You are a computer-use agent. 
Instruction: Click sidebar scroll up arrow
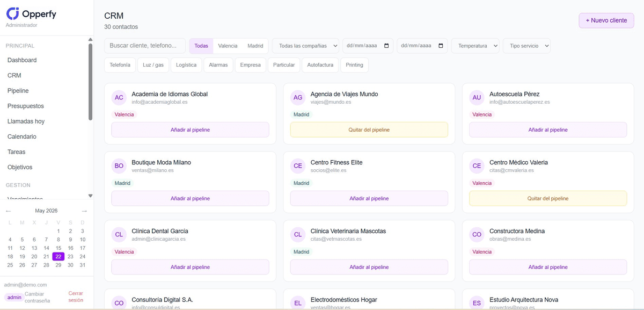click(90, 39)
